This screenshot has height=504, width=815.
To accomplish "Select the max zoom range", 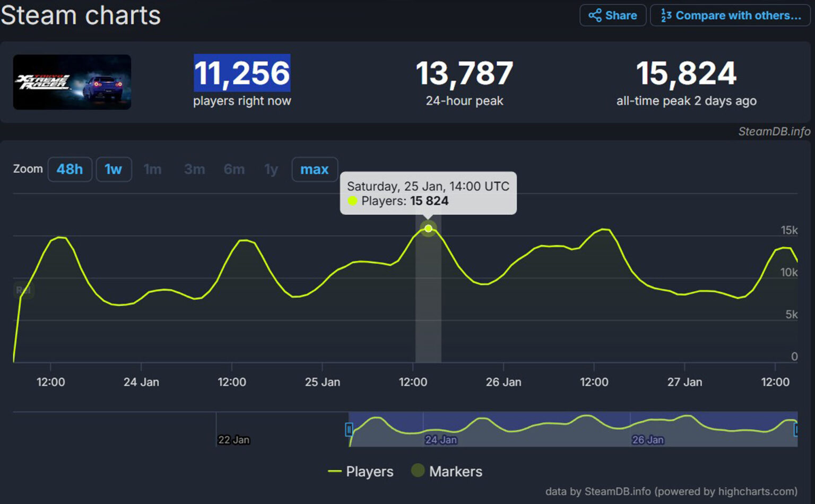I will pyautogui.click(x=314, y=169).
